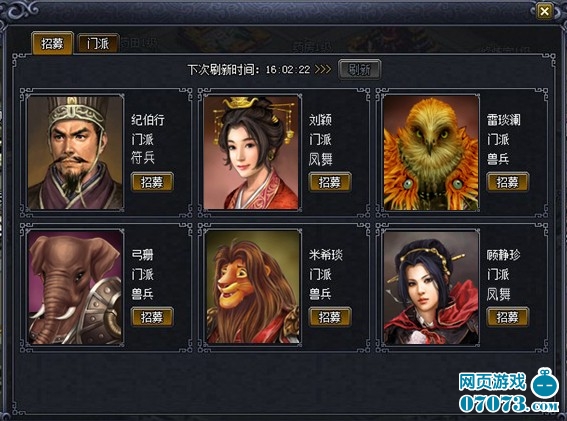
Task: Recruit 顾静珍 with her 招募 button
Action: 508,317
